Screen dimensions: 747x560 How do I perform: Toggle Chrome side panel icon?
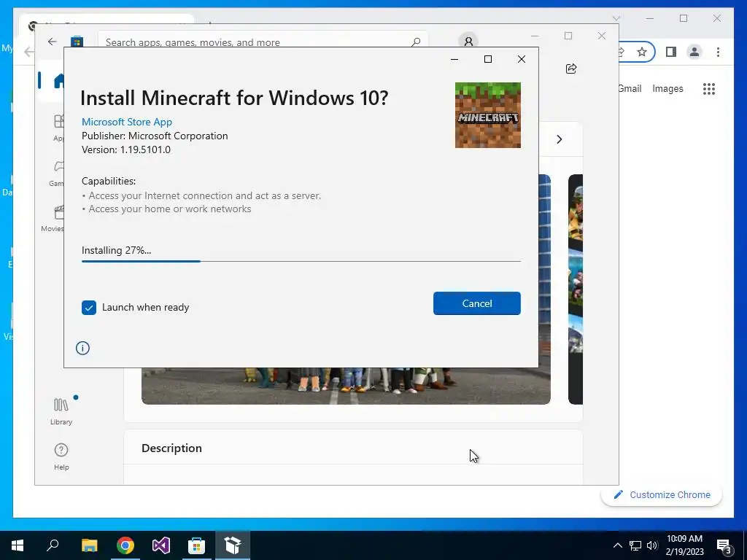(x=671, y=52)
